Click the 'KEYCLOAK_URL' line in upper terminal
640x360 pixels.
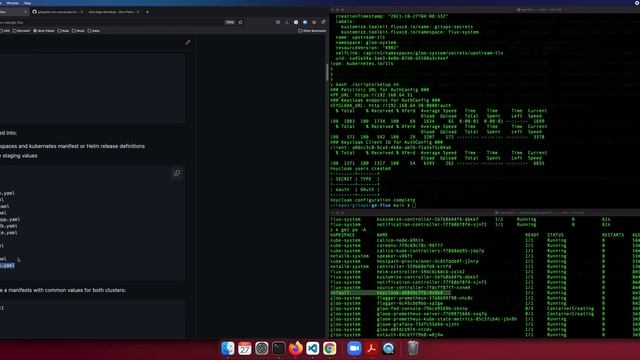click(x=391, y=105)
